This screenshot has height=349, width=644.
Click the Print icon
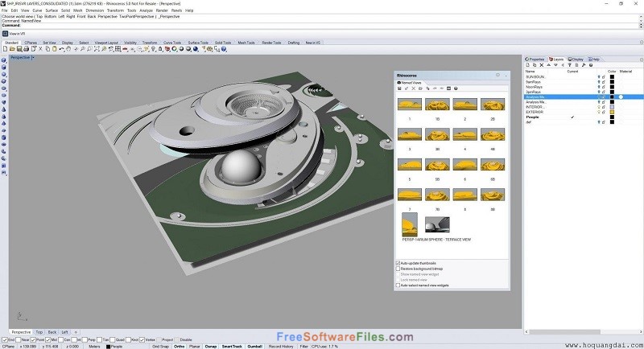click(26, 49)
